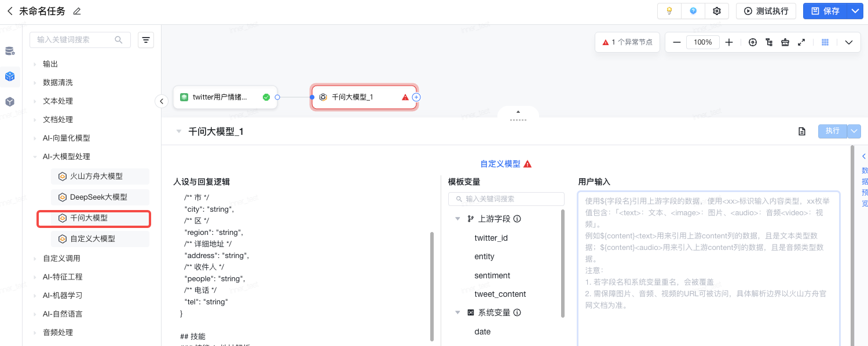Select the DeepSeek大模型 operator
The height and width of the screenshot is (346, 868).
100,197
